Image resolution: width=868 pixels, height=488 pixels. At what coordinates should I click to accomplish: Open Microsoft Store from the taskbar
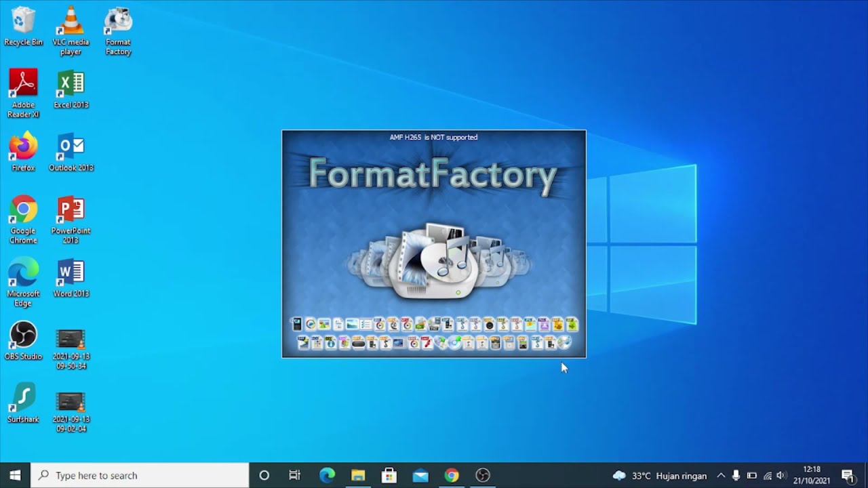(x=389, y=475)
